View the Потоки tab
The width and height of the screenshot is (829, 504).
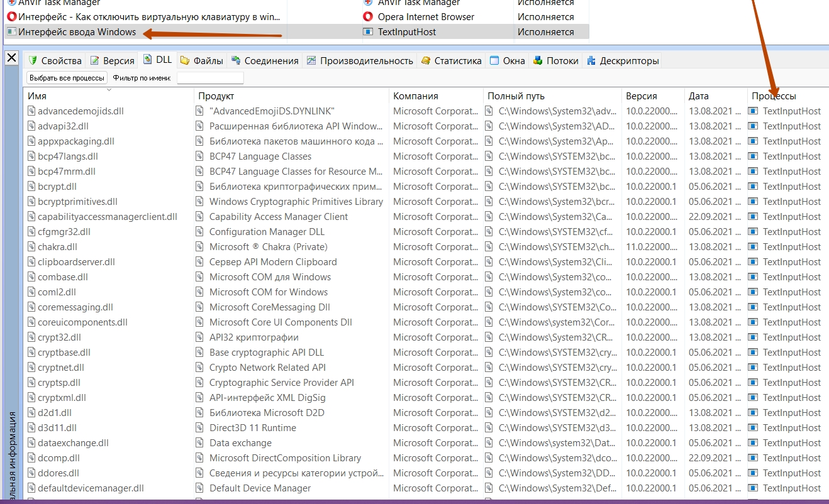pos(556,60)
